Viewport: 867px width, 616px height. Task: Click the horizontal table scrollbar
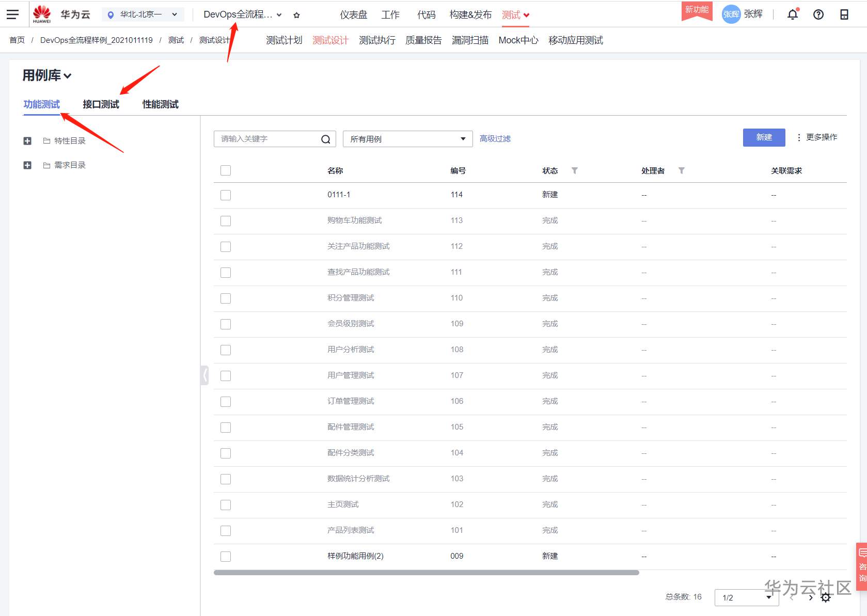tap(427, 573)
